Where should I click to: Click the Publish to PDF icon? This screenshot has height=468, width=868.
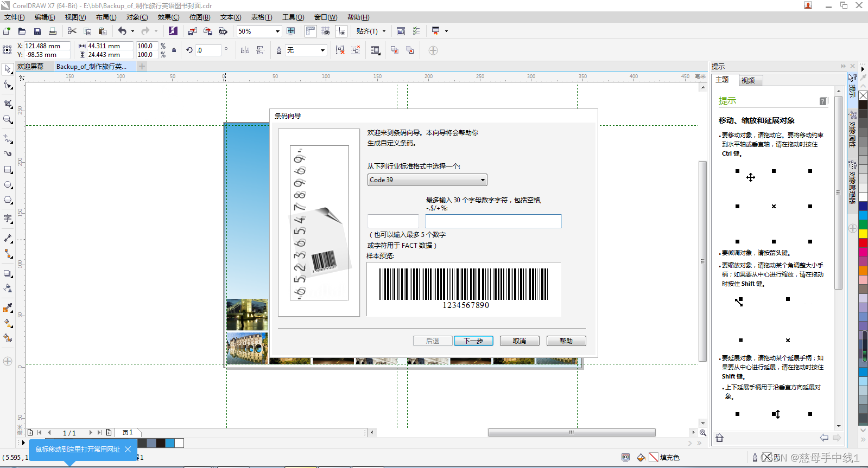point(223,31)
